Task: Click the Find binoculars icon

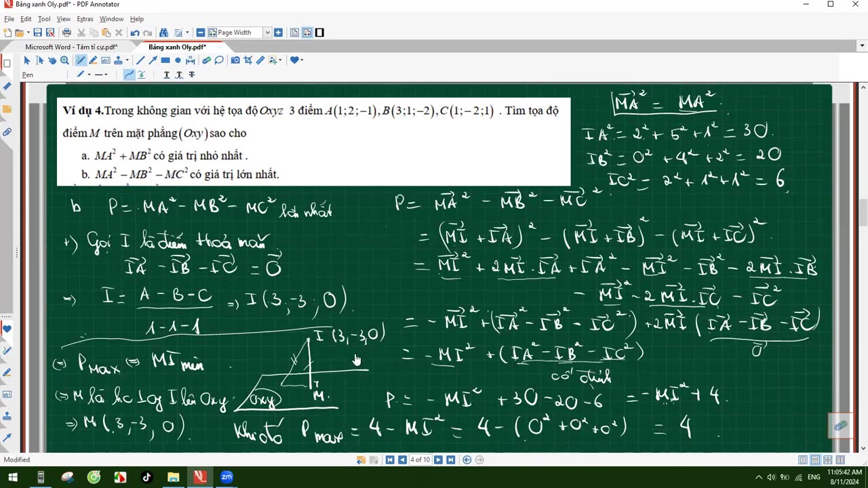Action: click(x=163, y=33)
